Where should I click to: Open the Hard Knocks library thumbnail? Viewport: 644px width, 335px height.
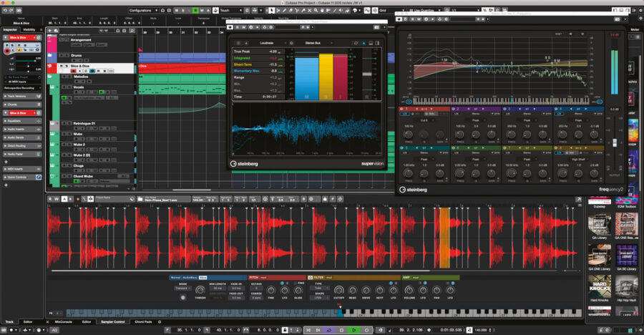(x=600, y=287)
